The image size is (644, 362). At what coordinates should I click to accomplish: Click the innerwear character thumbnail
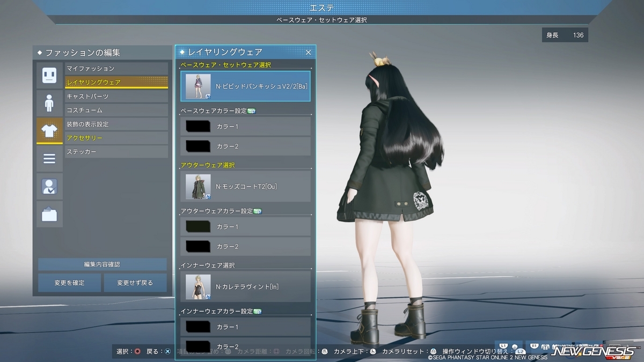pyautogui.click(x=198, y=286)
